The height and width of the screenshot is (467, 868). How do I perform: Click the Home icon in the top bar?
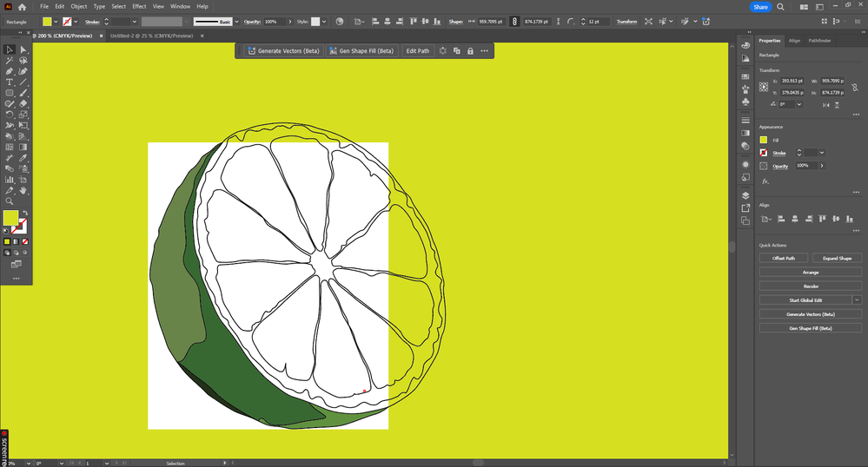click(22, 6)
